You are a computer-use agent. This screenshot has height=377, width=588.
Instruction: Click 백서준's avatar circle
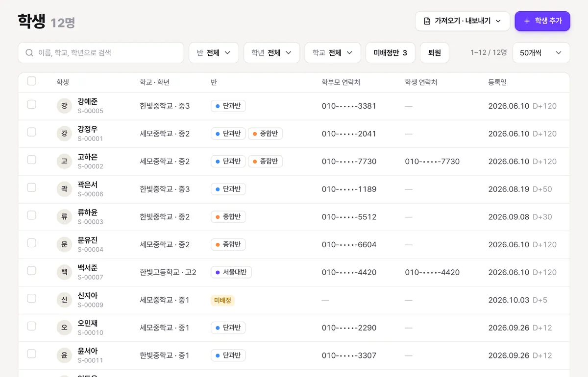pos(64,272)
